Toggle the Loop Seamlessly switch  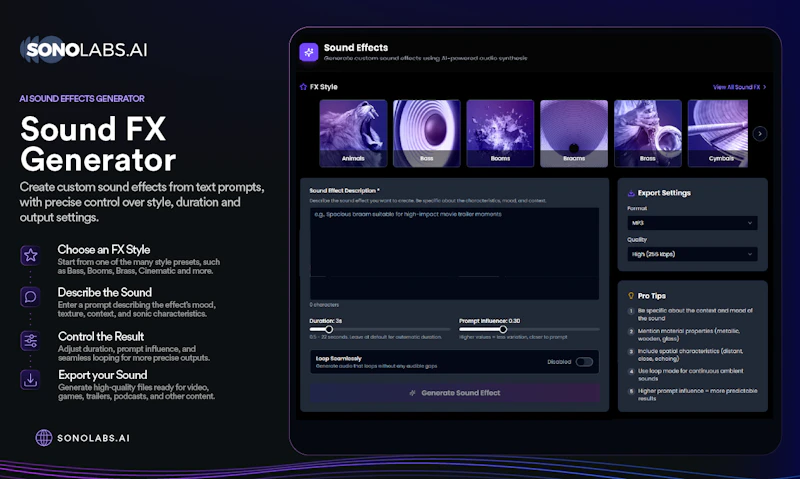coord(584,362)
